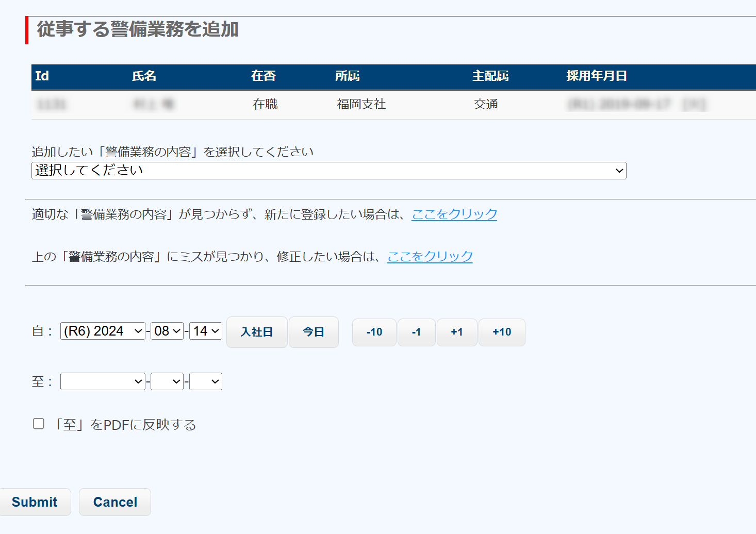Image resolution: width=756 pixels, height=534 pixels.
Task: Submit the form
Action: tap(35, 502)
